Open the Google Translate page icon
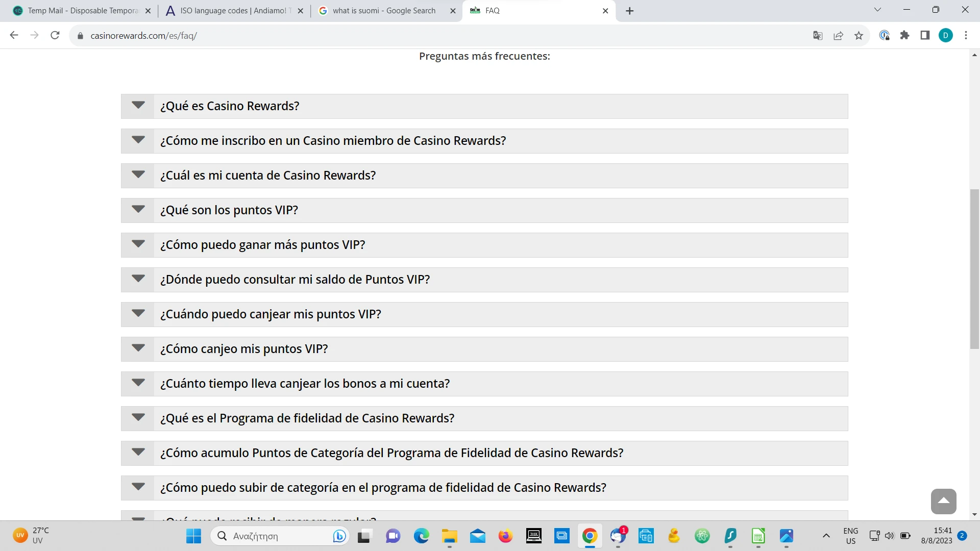 (818, 35)
